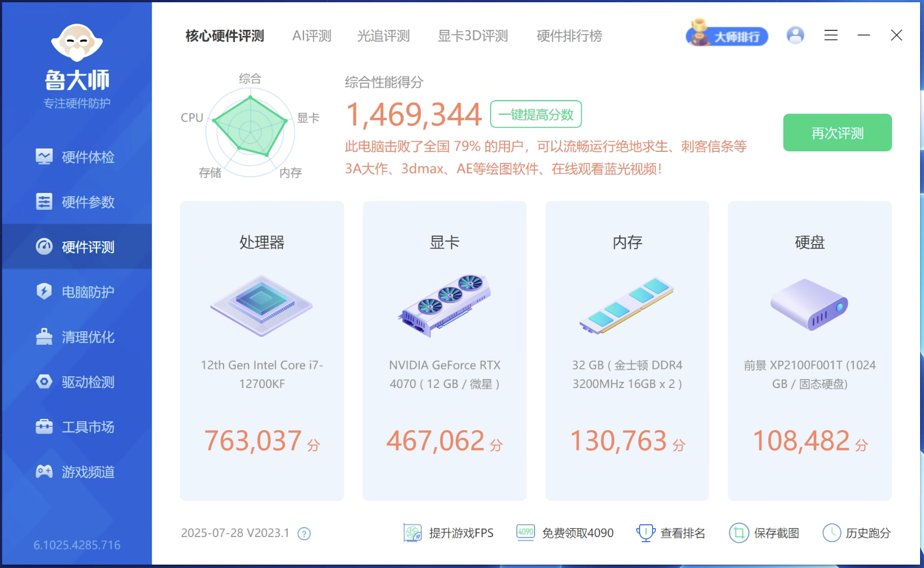Click the 一键提高分数 button

point(536,114)
